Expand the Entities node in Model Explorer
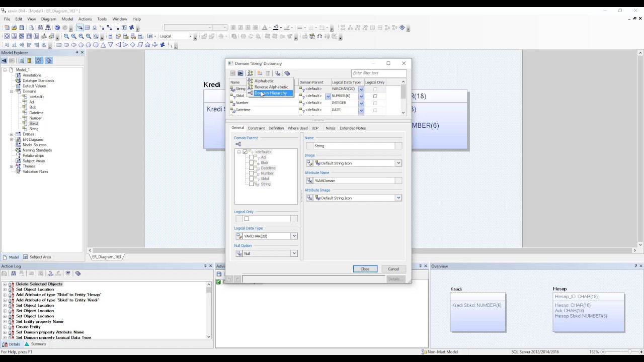Viewport: 644px width, 362px height. pyautogui.click(x=12, y=134)
